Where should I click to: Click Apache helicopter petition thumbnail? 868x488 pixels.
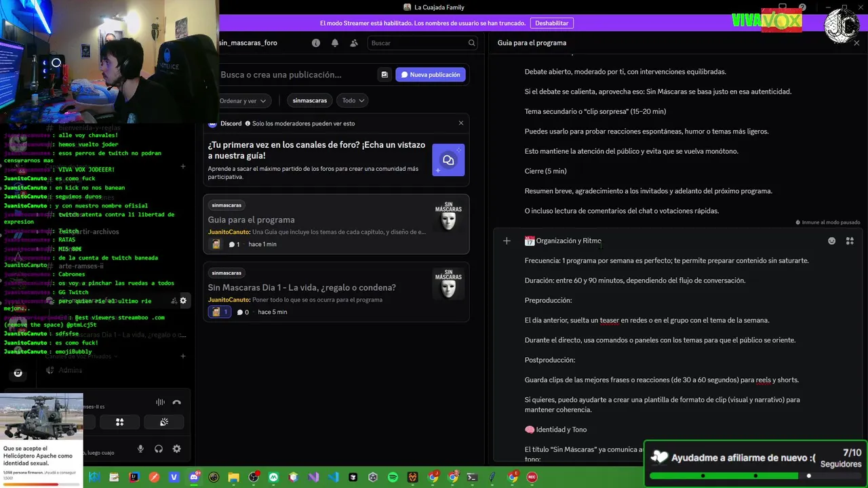(41, 417)
